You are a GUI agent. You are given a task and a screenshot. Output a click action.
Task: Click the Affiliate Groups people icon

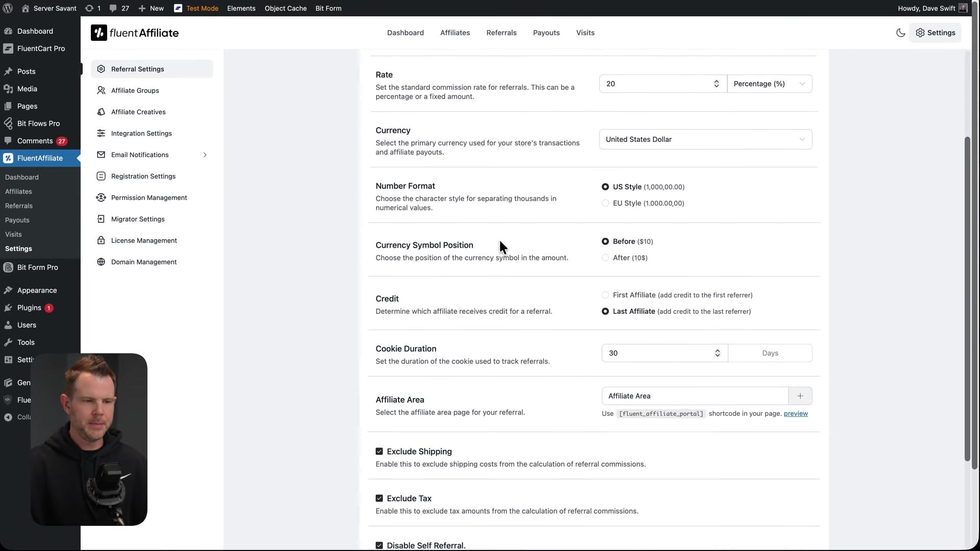point(101,90)
